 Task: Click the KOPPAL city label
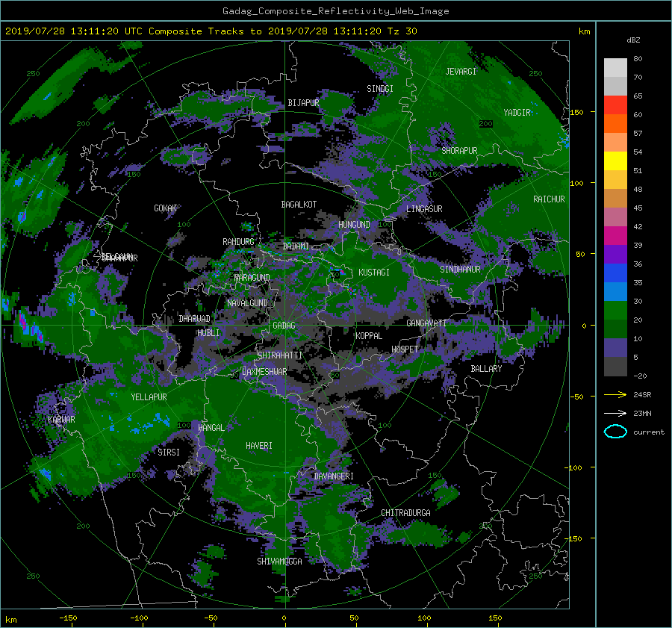369,335
